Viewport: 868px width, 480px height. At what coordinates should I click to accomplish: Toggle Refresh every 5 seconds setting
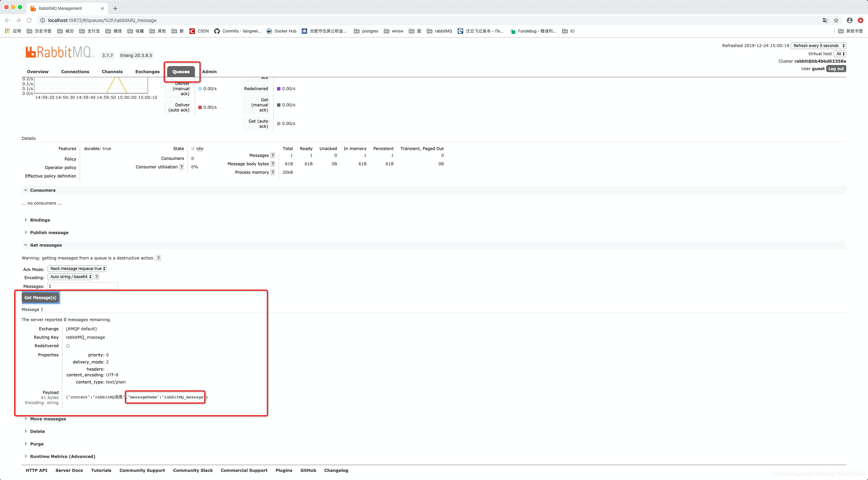pos(820,45)
